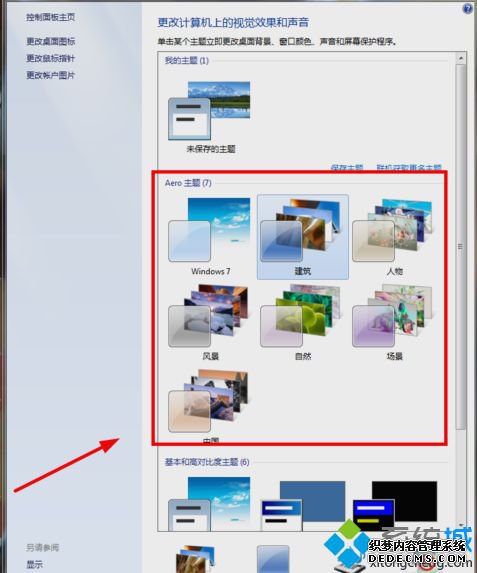Select the Windows 7 Basic theme
This screenshot has width=477, height=573.
click(x=210, y=504)
